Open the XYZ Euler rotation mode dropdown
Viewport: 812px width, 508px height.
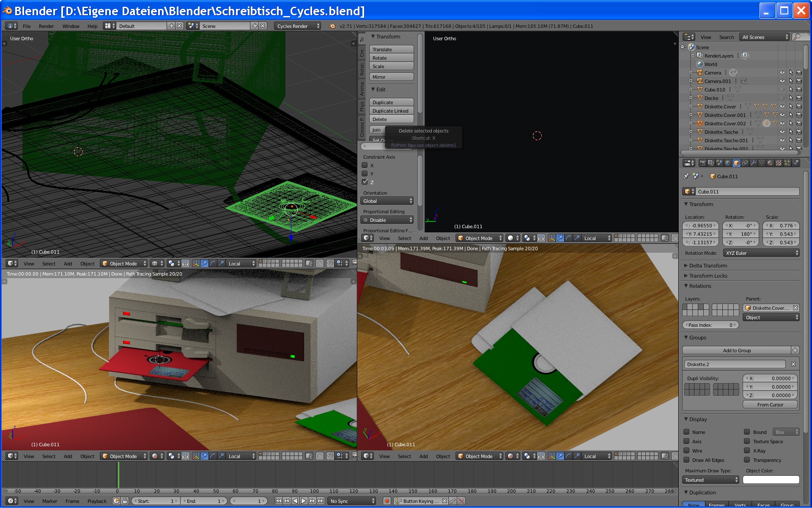tap(761, 253)
